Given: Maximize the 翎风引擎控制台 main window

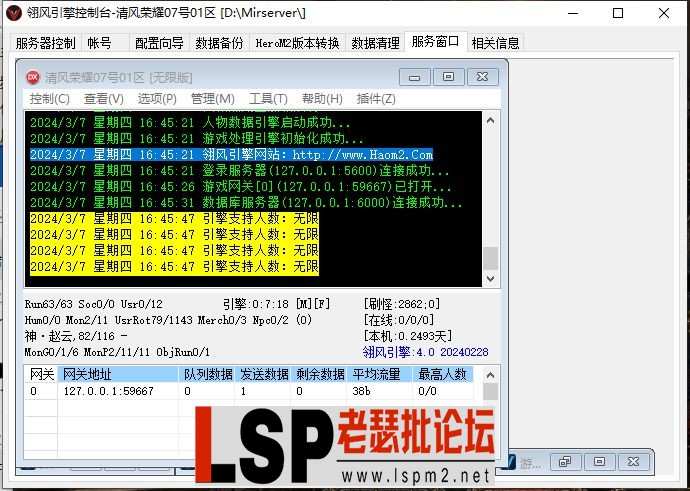Looking at the screenshot, I should pyautogui.click(x=618, y=13).
